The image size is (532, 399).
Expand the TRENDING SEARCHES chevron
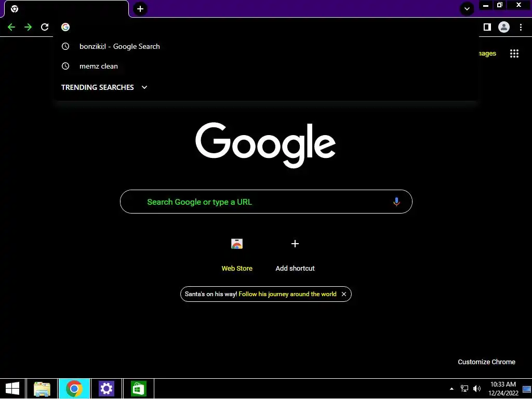tap(144, 87)
